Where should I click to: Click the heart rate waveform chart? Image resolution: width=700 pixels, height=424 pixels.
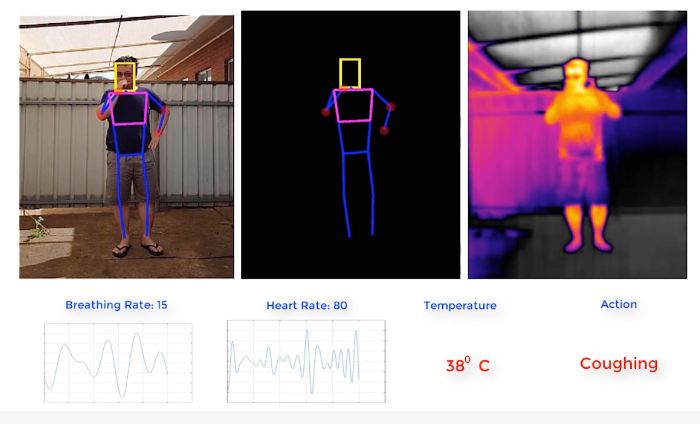click(x=306, y=361)
